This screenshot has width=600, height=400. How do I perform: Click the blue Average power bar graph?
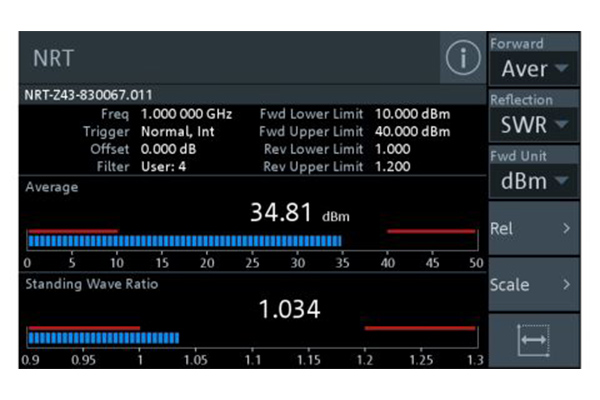185,241
